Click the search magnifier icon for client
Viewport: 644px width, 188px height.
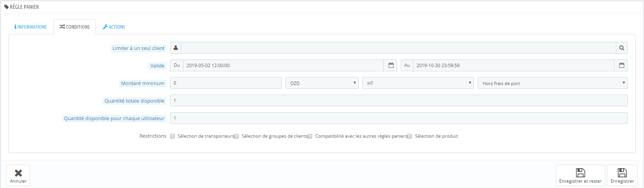click(x=622, y=48)
